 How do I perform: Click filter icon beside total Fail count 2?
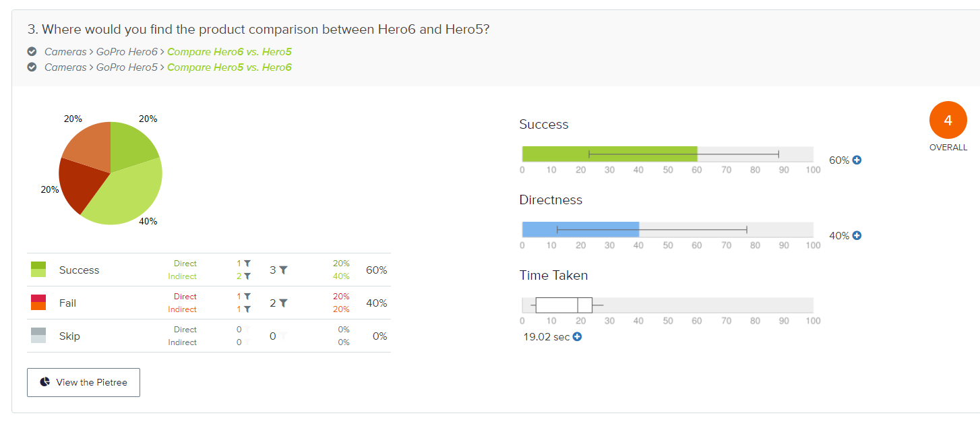point(283,303)
